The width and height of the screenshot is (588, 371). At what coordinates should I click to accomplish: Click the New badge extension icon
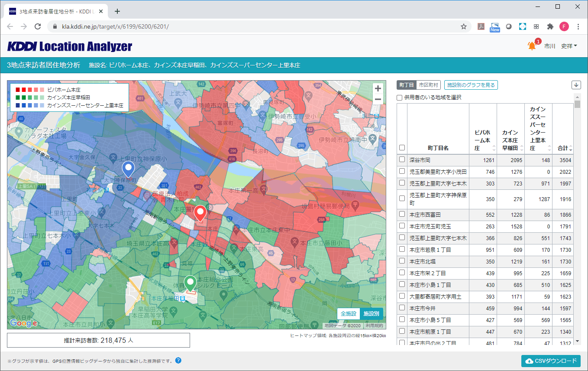pos(494,27)
